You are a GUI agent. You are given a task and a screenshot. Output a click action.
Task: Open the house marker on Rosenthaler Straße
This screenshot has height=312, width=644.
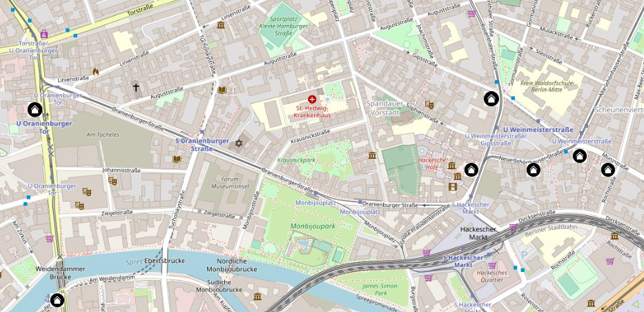[x=491, y=99]
